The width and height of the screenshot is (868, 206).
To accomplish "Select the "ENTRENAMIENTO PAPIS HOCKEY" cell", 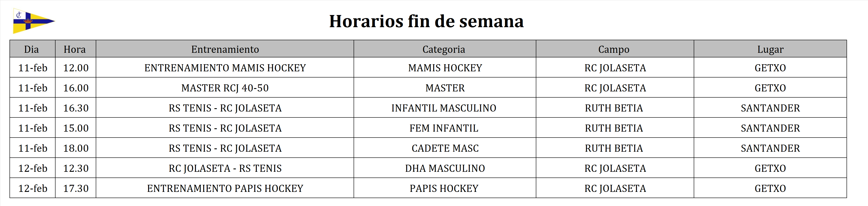I will 225,189.
